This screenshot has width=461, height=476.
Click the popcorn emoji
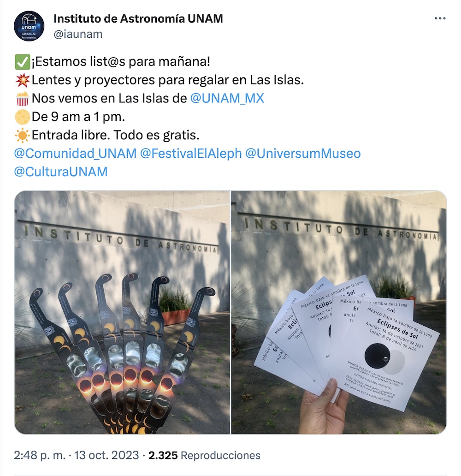23,99
